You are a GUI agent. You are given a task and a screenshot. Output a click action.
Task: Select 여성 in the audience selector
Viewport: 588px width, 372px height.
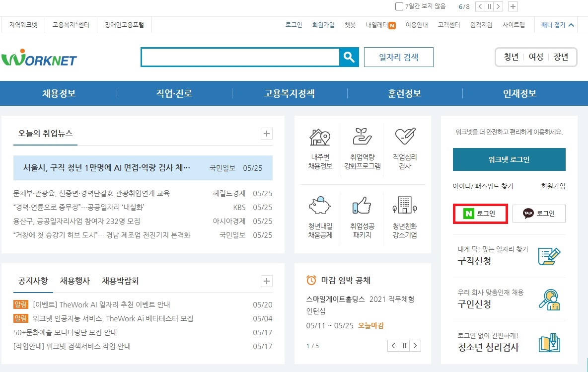[536, 57]
